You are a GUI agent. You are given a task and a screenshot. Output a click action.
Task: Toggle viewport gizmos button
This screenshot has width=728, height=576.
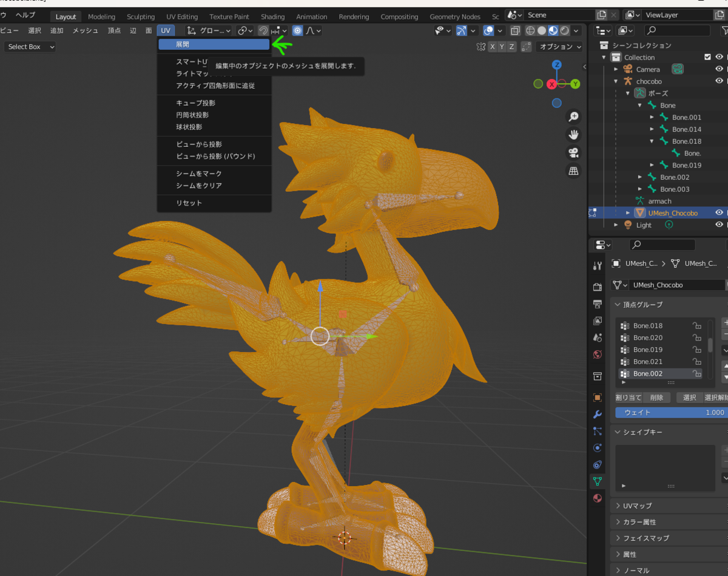pyautogui.click(x=462, y=30)
